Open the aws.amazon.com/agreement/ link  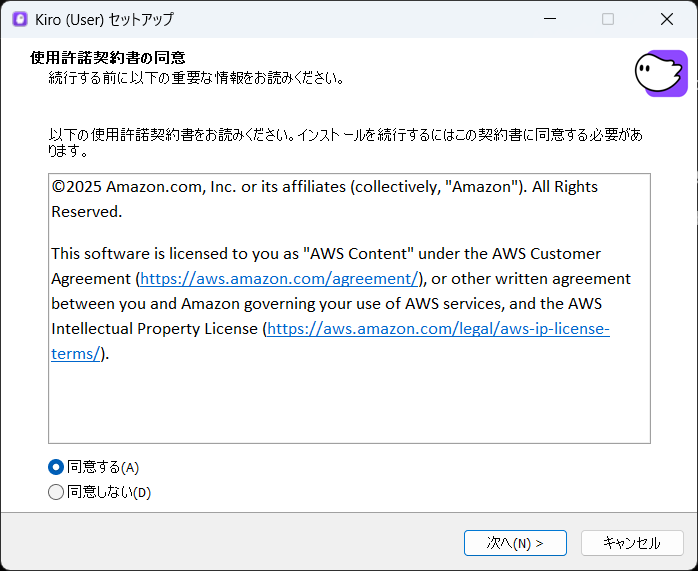(278, 278)
